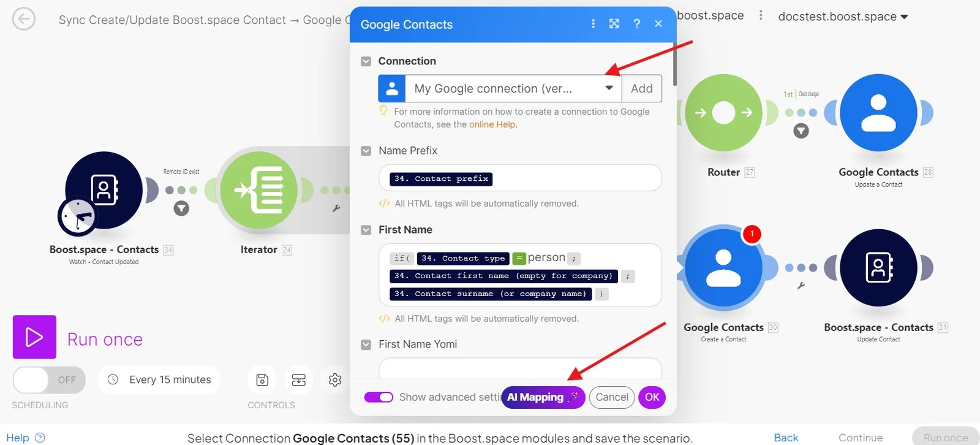Open the clock schedule badge on trigger module

pos(77,216)
